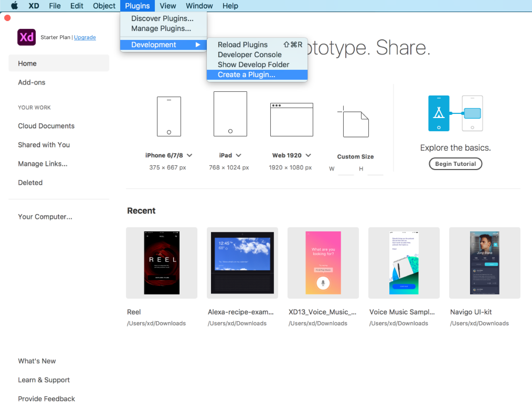The image size is (532, 411).
Task: Click the Recent section heading
Action: pos(141,211)
